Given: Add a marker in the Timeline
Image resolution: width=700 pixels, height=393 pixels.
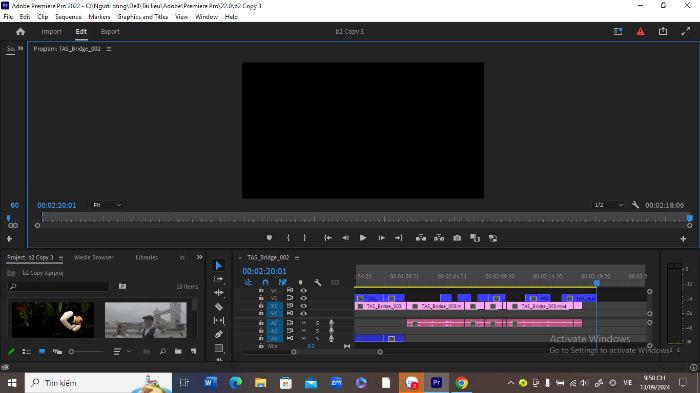Looking at the screenshot, I should tap(300, 283).
